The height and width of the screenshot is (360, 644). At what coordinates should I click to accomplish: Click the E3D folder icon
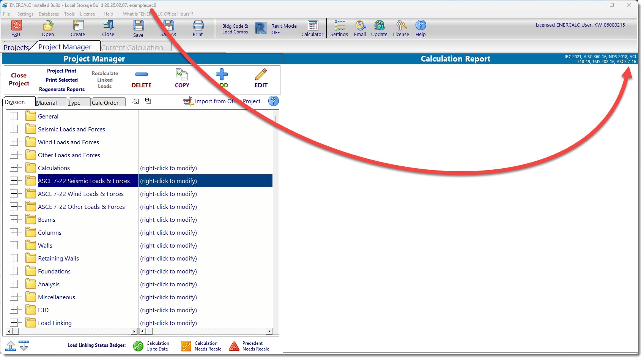(31, 310)
